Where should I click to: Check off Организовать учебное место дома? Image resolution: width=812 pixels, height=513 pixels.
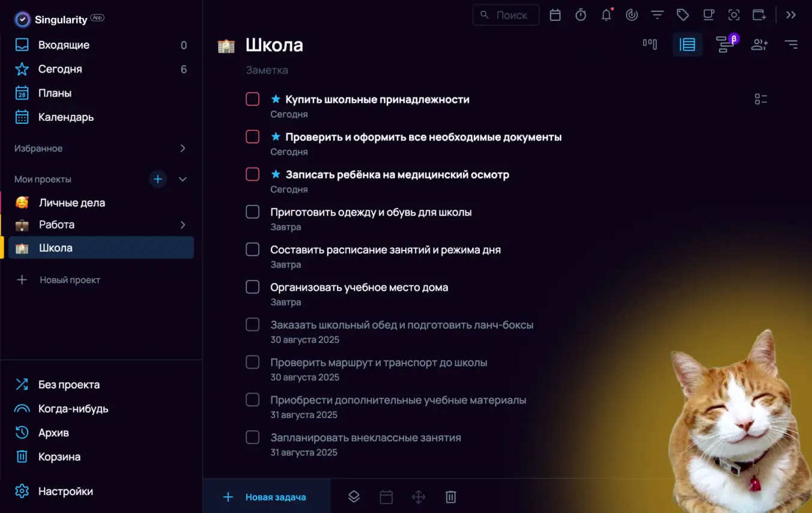[253, 287]
